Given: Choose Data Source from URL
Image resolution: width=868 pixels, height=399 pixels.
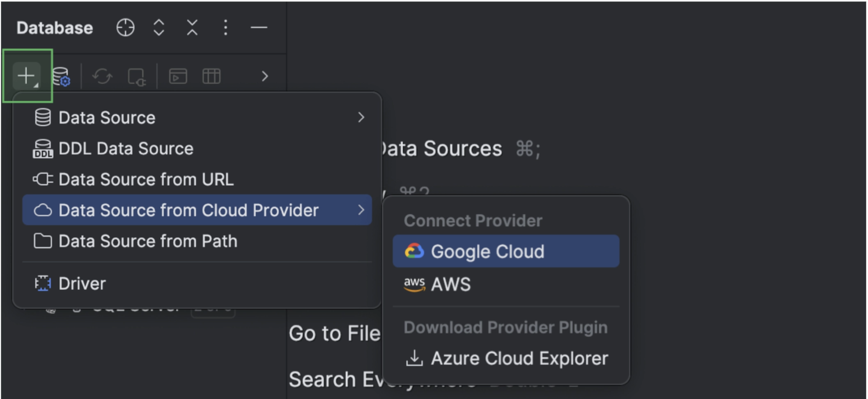Looking at the screenshot, I should click(x=146, y=179).
